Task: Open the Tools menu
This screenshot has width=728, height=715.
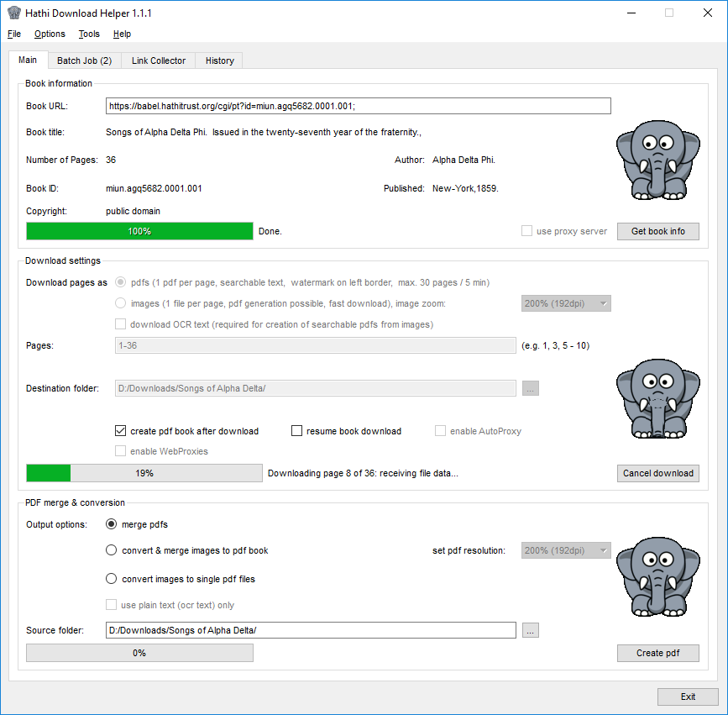Action: click(x=89, y=34)
